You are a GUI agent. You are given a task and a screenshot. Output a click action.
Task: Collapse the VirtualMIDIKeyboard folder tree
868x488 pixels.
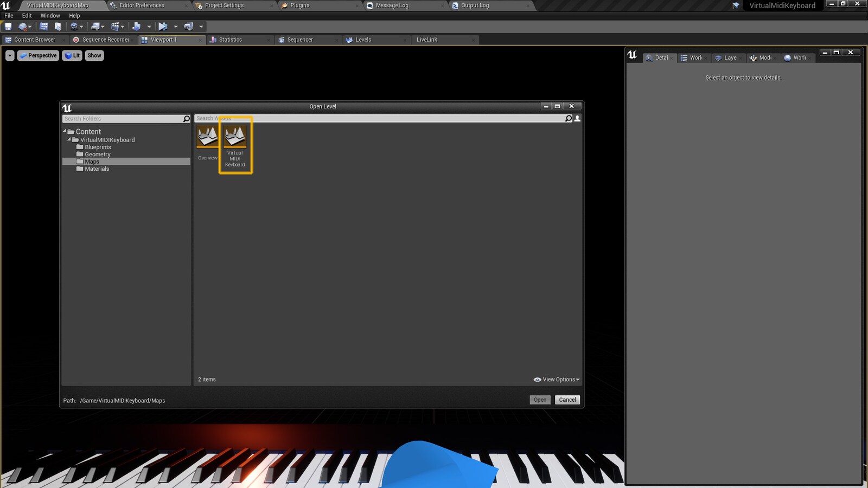tap(70, 139)
